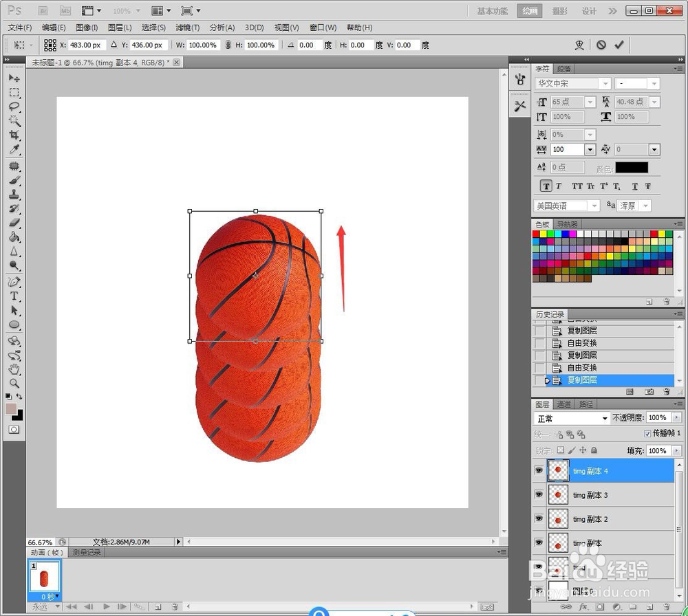Switch to the 通道 tab
The width and height of the screenshot is (688, 616).
tap(564, 404)
